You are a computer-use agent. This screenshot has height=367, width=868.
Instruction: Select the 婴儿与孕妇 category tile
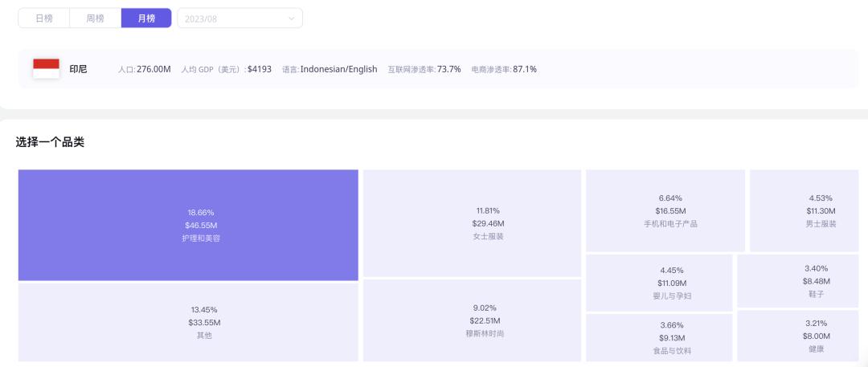[659, 283]
